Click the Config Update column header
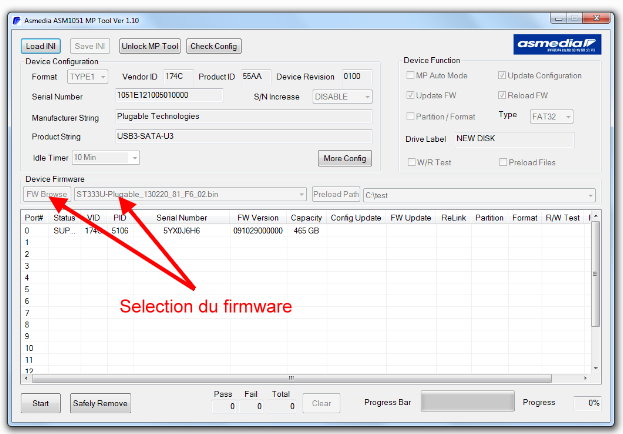This screenshot has width=623, height=434. pyautogui.click(x=356, y=218)
